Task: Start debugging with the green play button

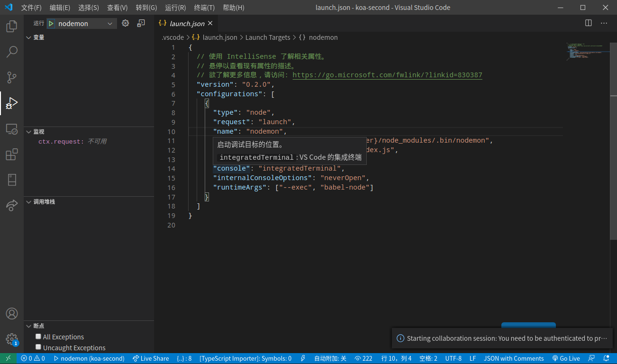Action: point(51,23)
